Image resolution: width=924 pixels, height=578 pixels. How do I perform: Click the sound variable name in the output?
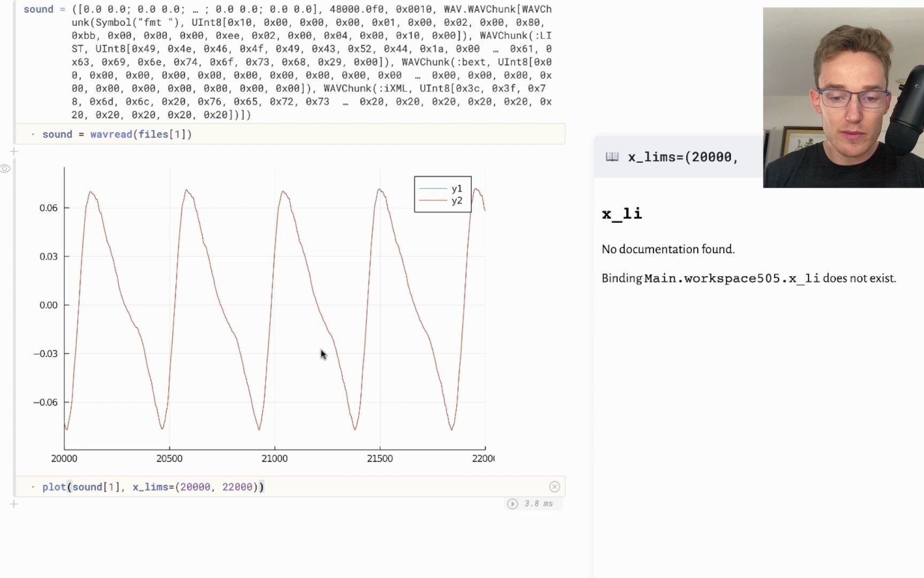point(38,9)
